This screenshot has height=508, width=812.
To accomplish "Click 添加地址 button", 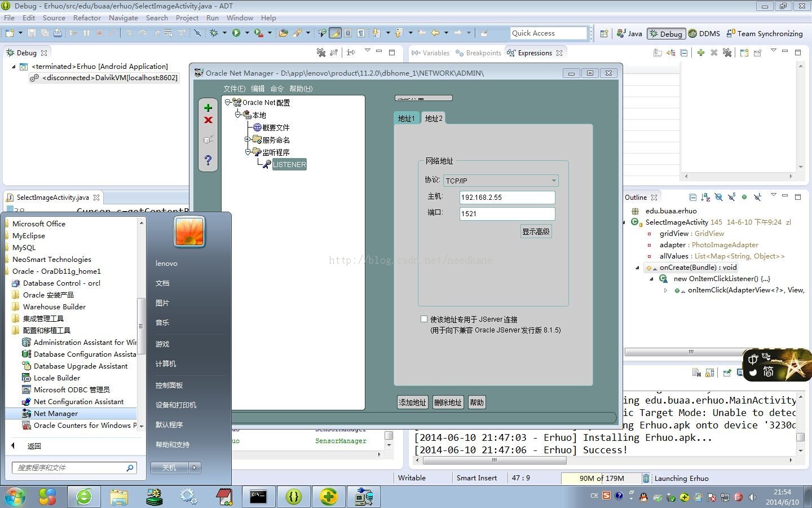I will [x=413, y=402].
